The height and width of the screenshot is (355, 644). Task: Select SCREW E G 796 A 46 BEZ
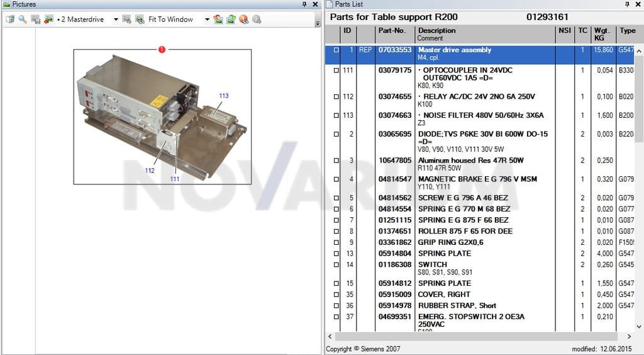pos(463,198)
